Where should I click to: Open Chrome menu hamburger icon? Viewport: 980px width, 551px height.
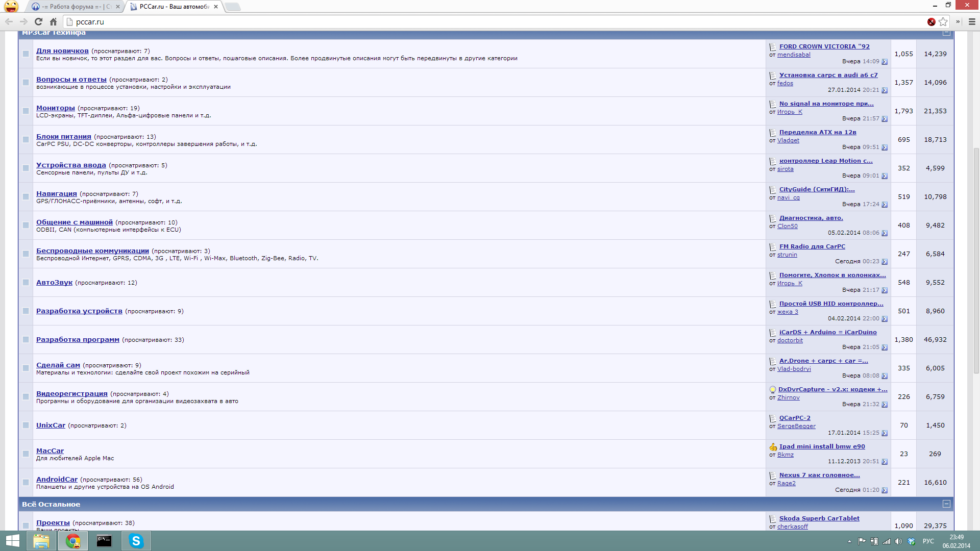pos(972,22)
